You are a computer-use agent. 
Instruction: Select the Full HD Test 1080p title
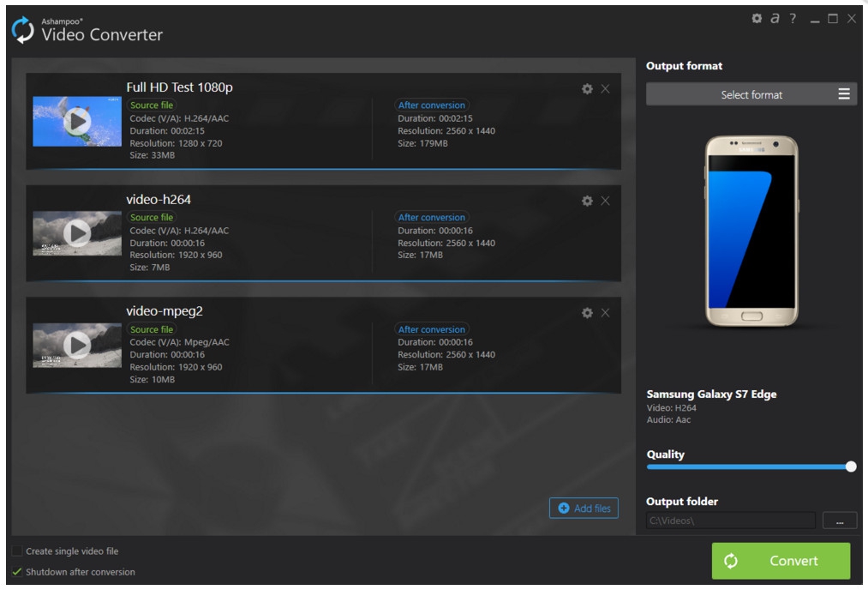click(x=179, y=87)
